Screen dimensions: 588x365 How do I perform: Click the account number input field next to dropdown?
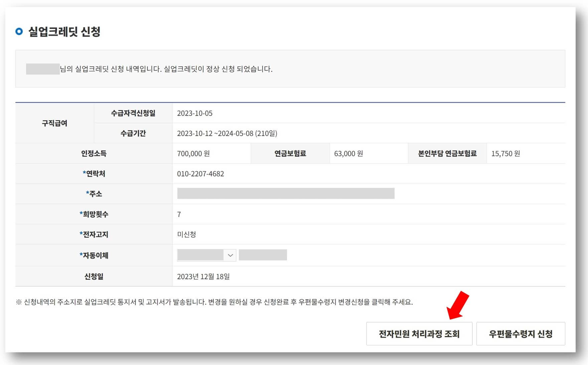tap(263, 254)
